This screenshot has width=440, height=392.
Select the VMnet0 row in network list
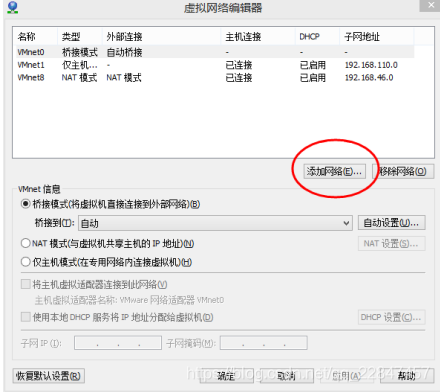pos(215,52)
